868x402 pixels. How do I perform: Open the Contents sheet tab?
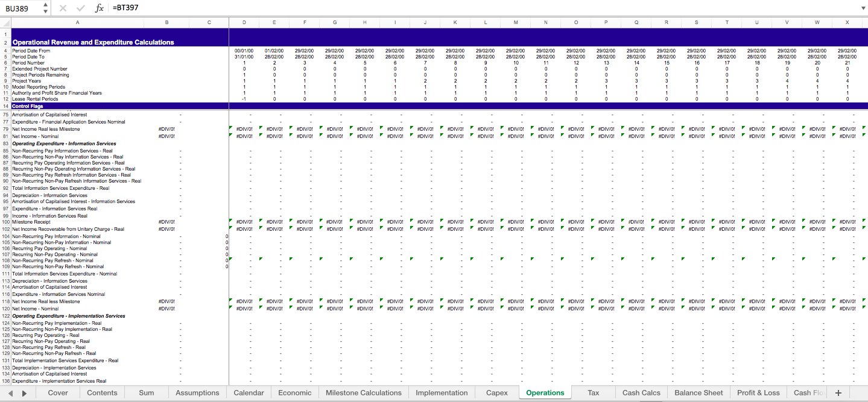102,392
